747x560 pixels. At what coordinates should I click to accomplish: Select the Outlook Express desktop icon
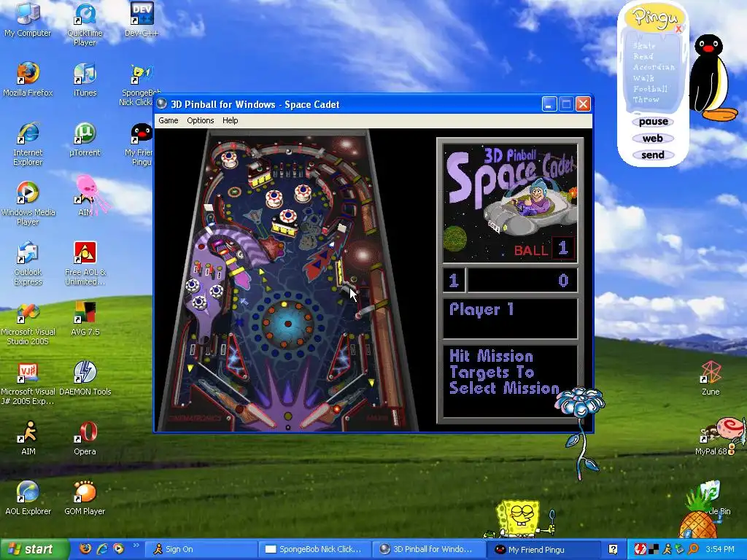point(28,264)
